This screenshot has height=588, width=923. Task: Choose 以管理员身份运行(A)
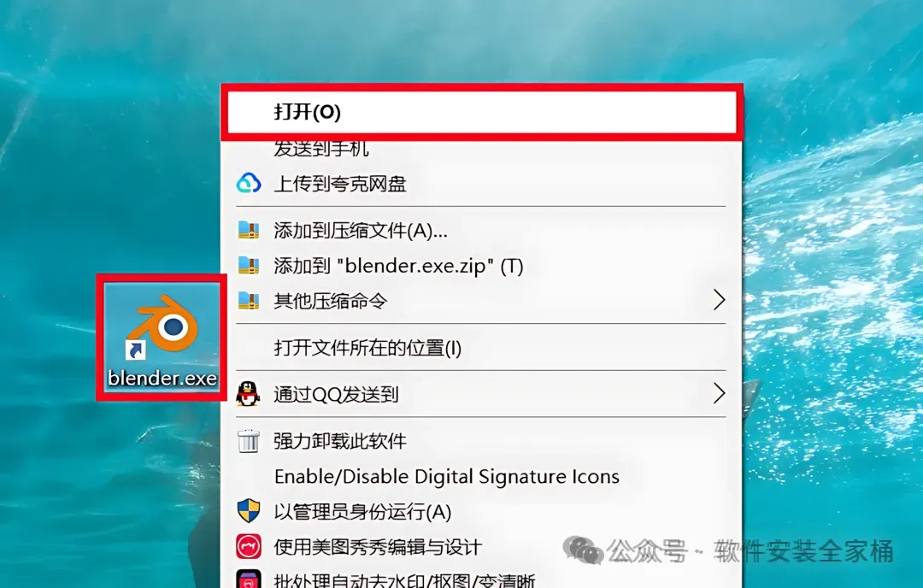tap(481, 511)
